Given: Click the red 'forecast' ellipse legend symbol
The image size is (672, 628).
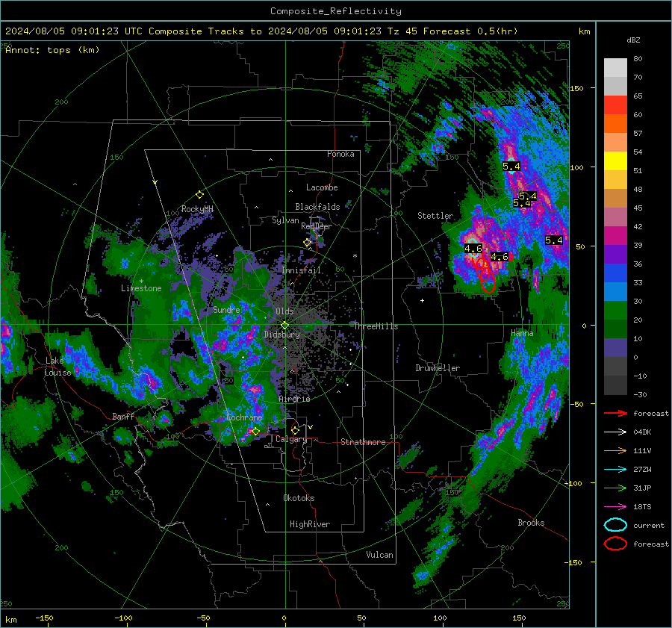Looking at the screenshot, I should click(615, 544).
